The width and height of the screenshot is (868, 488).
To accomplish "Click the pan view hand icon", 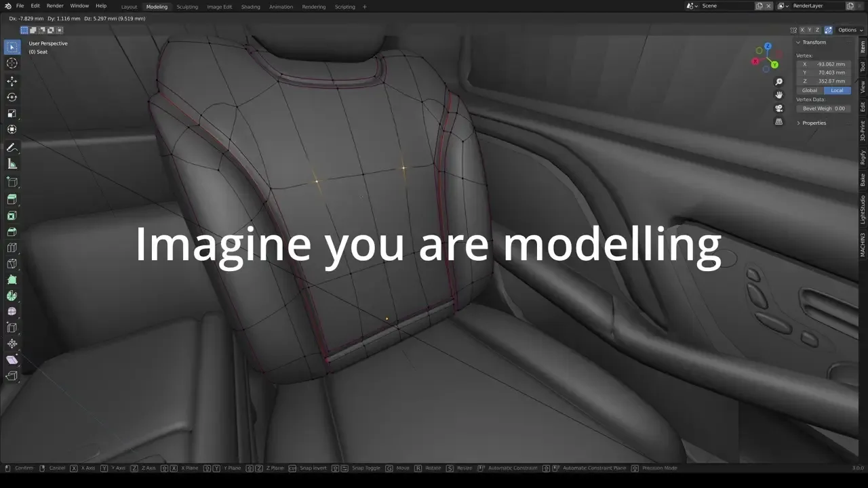I will (x=778, y=95).
